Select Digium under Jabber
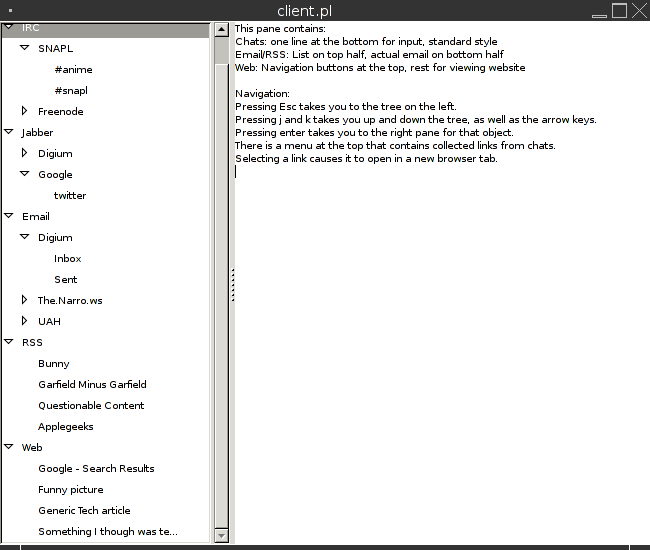 coord(55,154)
